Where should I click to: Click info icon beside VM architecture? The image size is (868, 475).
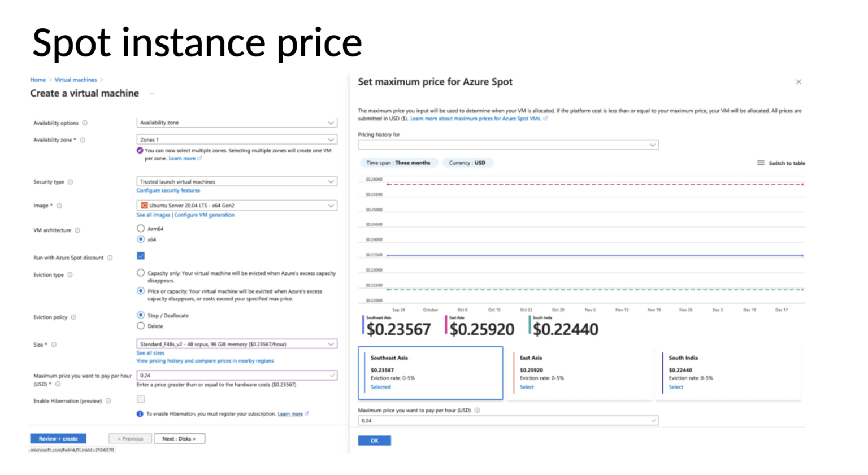(x=77, y=230)
